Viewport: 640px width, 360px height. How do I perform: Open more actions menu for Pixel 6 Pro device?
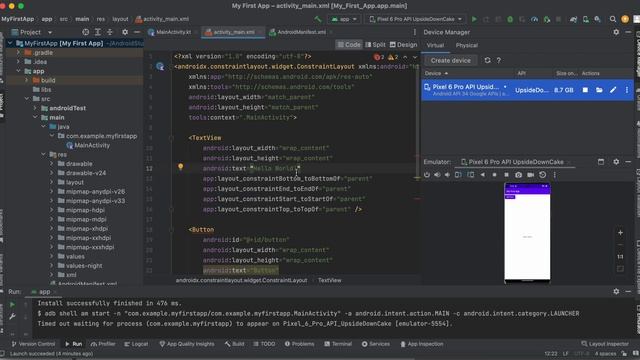[627, 90]
